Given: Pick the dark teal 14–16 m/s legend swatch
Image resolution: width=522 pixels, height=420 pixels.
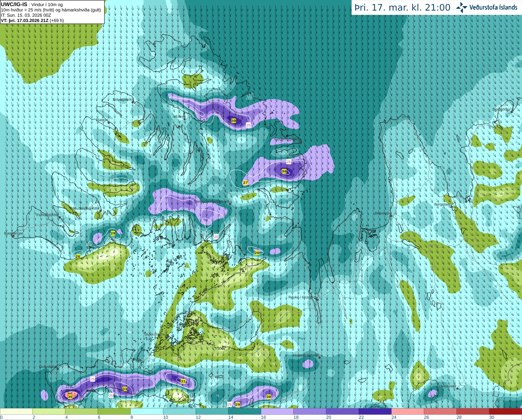Looking at the screenshot, I should [x=245, y=411].
